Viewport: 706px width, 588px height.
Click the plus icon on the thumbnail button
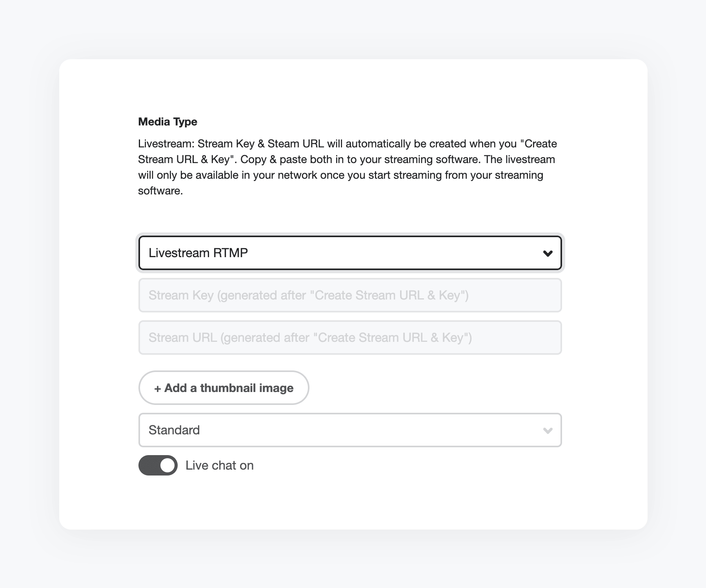158,388
